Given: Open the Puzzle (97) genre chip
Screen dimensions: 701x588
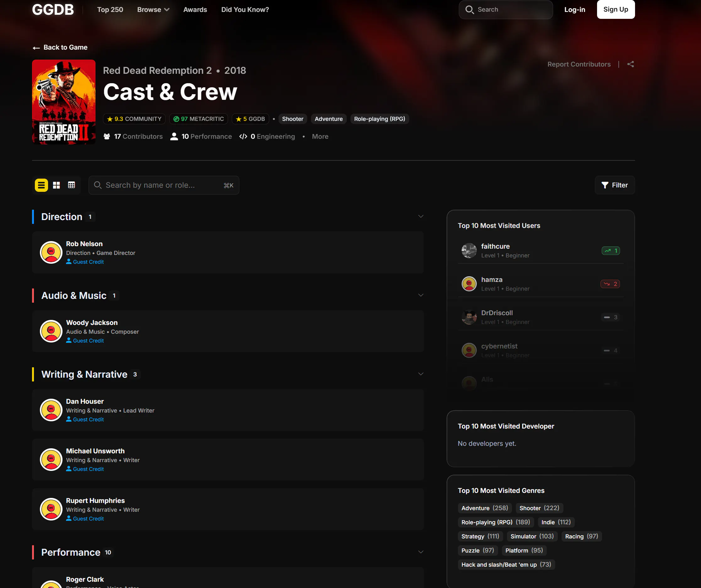Looking at the screenshot, I should [x=478, y=551].
